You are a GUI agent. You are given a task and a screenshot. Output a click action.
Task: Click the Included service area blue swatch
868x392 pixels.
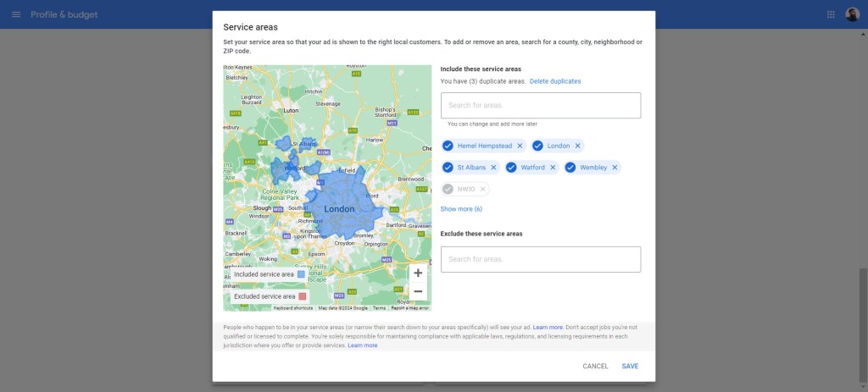tap(301, 274)
